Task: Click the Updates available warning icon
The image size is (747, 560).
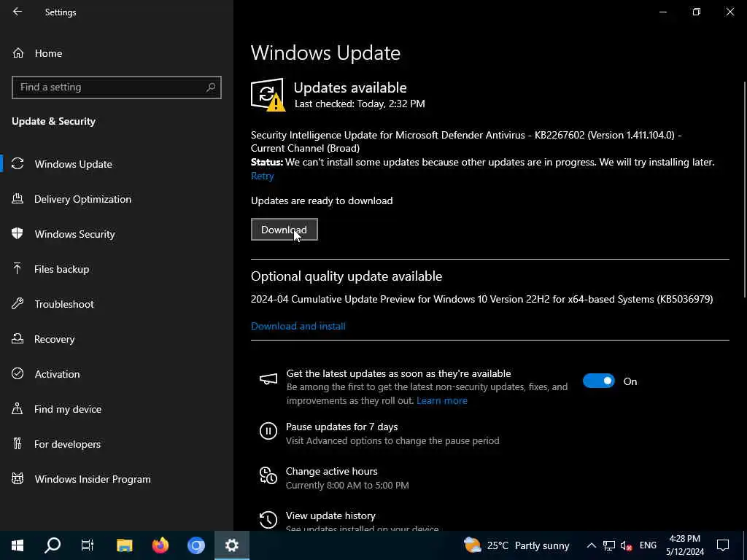Action: point(268,95)
